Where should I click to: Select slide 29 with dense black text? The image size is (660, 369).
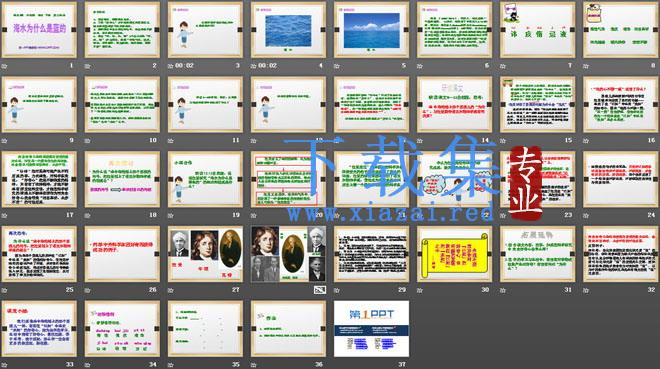pos(371,254)
